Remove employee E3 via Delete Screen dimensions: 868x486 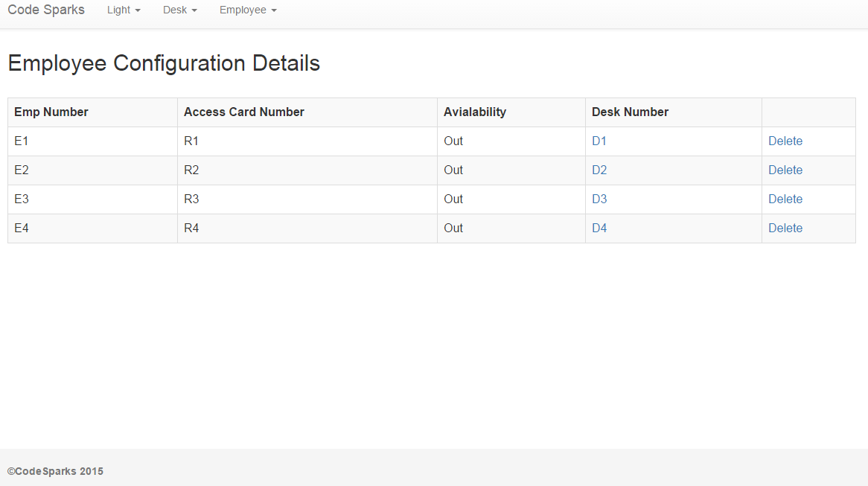(x=785, y=199)
